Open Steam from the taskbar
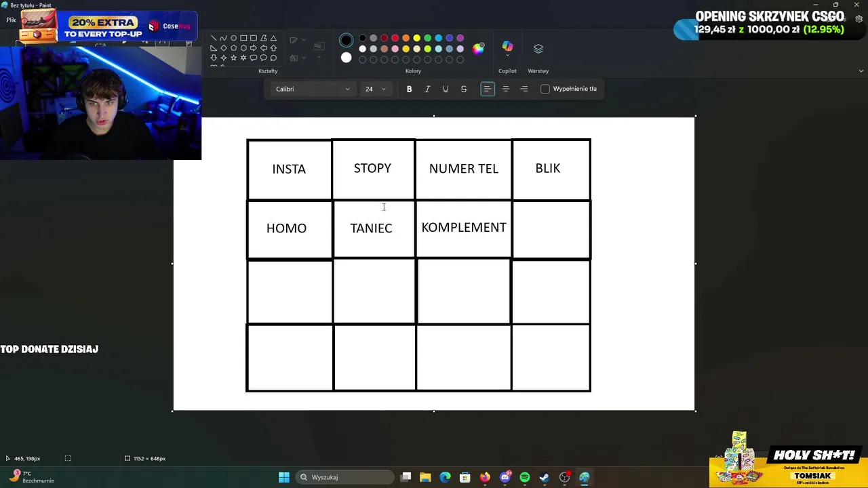This screenshot has height=488, width=868. (545, 477)
